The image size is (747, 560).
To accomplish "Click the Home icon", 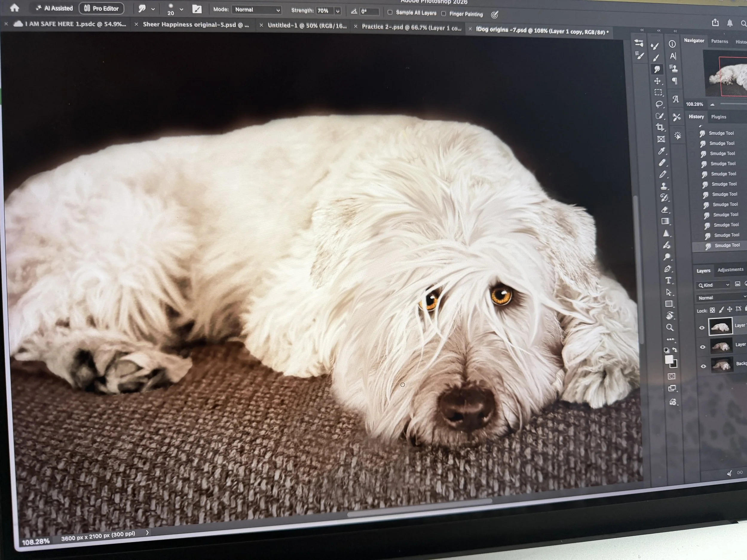I will [x=15, y=7].
